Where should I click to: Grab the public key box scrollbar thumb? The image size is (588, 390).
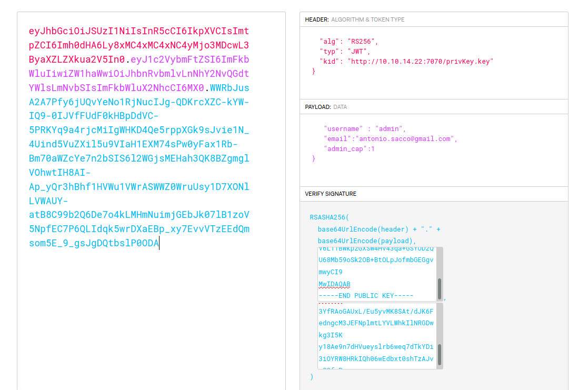pyautogui.click(x=440, y=289)
